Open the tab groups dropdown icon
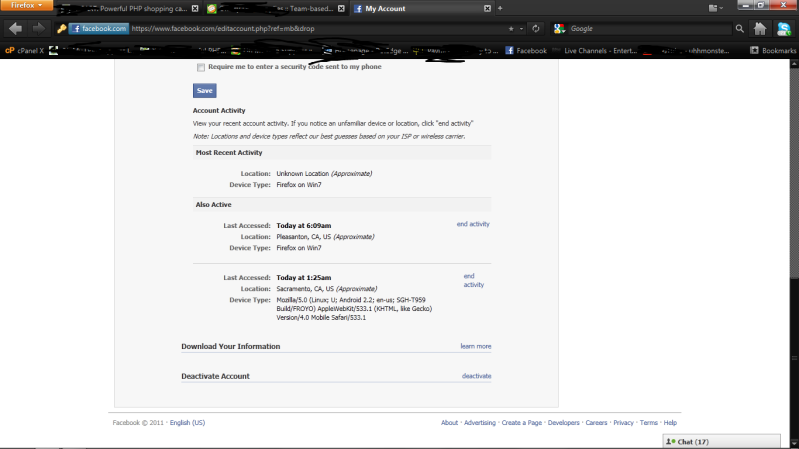This screenshot has width=799, height=449. tap(715, 8)
